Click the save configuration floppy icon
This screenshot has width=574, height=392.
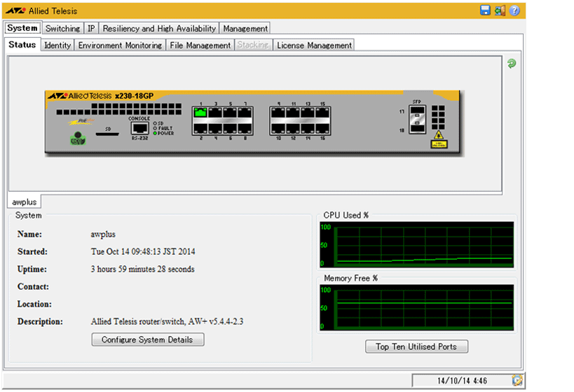[485, 10]
